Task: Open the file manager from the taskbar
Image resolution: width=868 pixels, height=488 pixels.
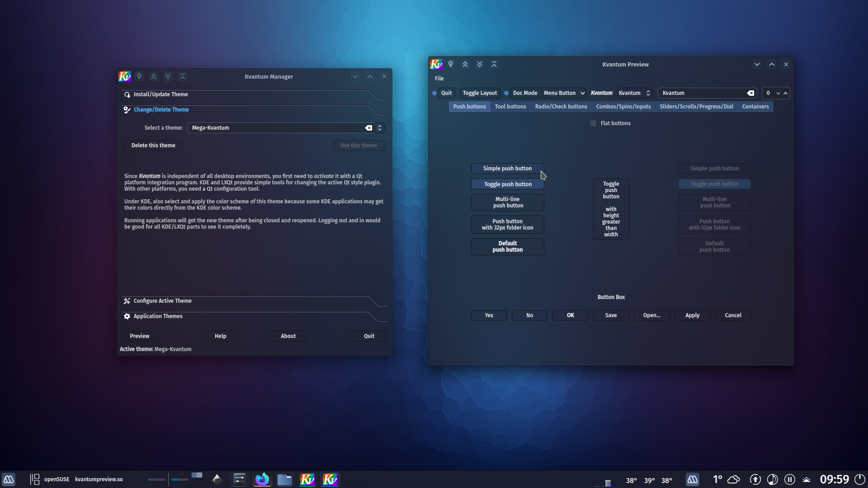Action: (x=285, y=479)
